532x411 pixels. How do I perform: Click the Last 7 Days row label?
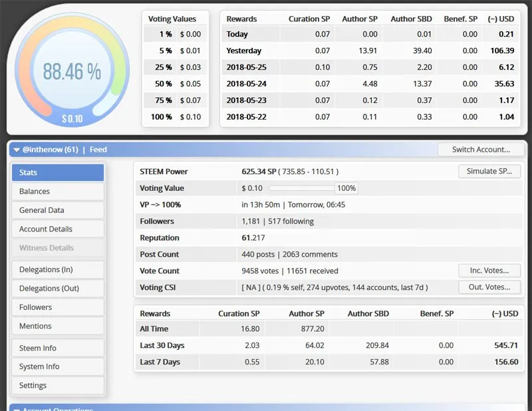click(x=160, y=362)
